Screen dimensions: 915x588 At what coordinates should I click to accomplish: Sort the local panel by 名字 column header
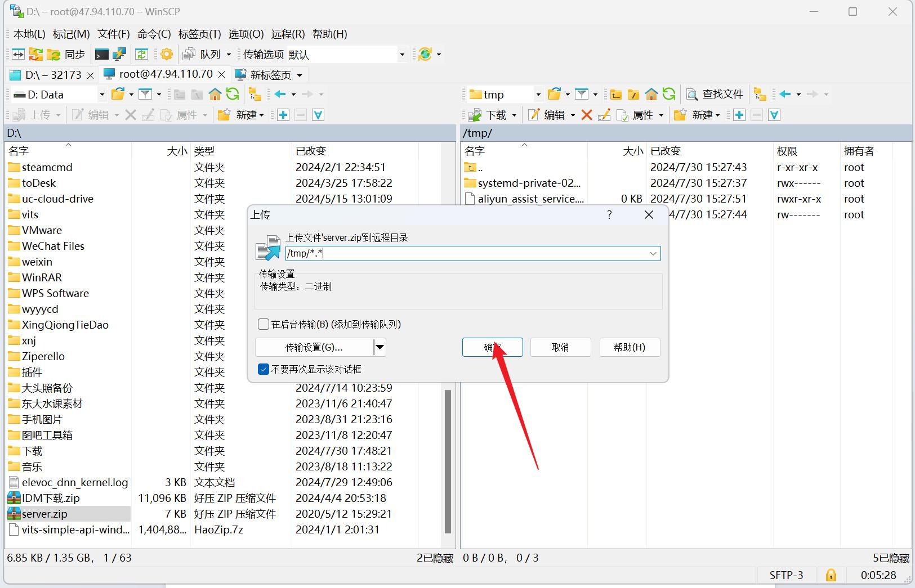coord(68,151)
